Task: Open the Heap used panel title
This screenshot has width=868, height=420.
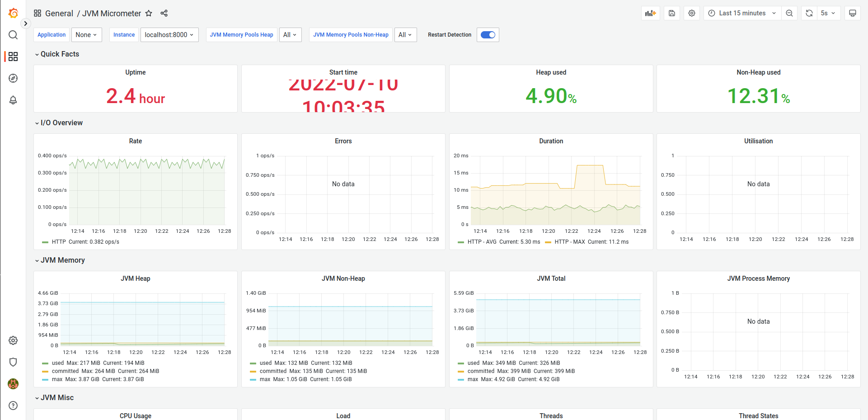Action: pos(551,72)
